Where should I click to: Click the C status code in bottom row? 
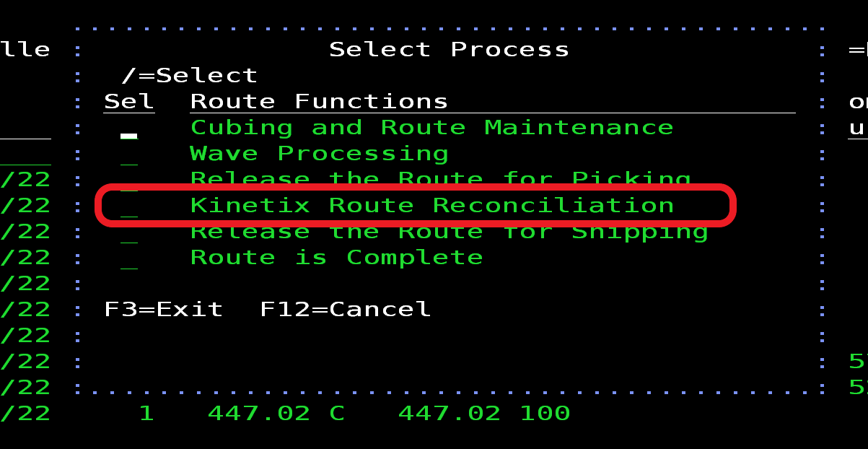[337, 414]
